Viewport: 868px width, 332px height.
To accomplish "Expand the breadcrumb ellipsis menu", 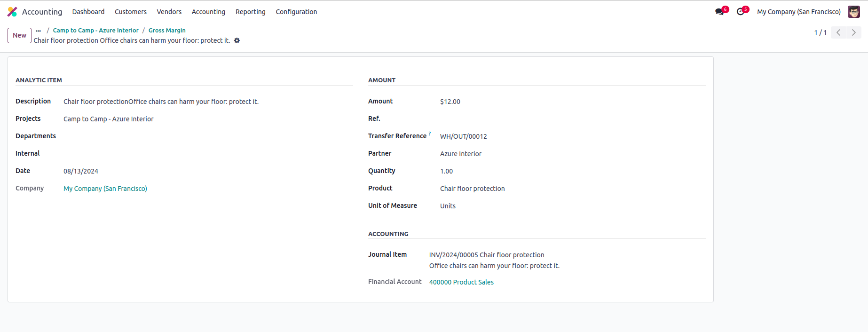I will point(38,31).
